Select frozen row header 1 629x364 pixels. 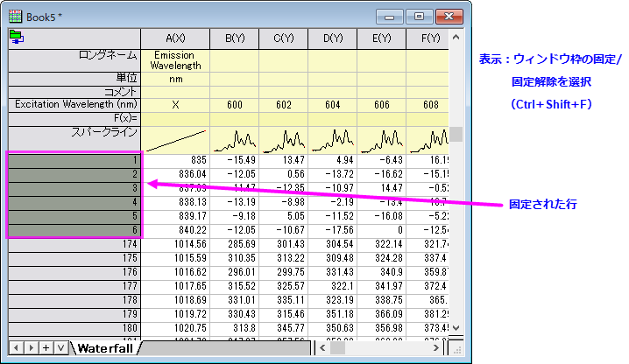coord(74,161)
